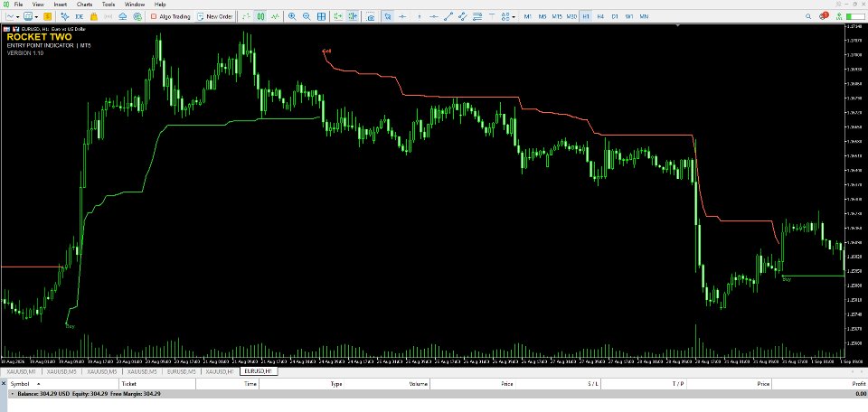
Task: Toggle chart auto scroll
Action: tap(337, 16)
